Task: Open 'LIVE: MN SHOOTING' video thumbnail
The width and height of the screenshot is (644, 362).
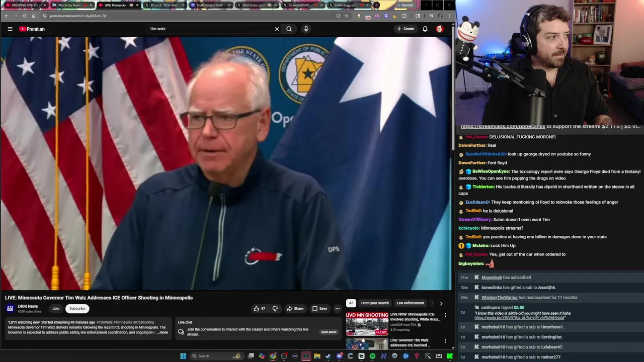Action: [x=367, y=324]
